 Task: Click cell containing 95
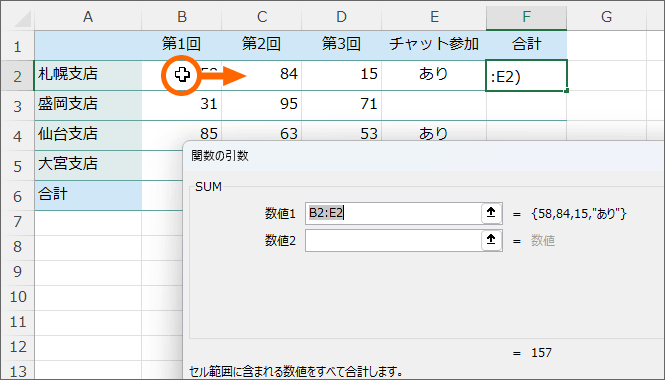pyautogui.click(x=262, y=105)
